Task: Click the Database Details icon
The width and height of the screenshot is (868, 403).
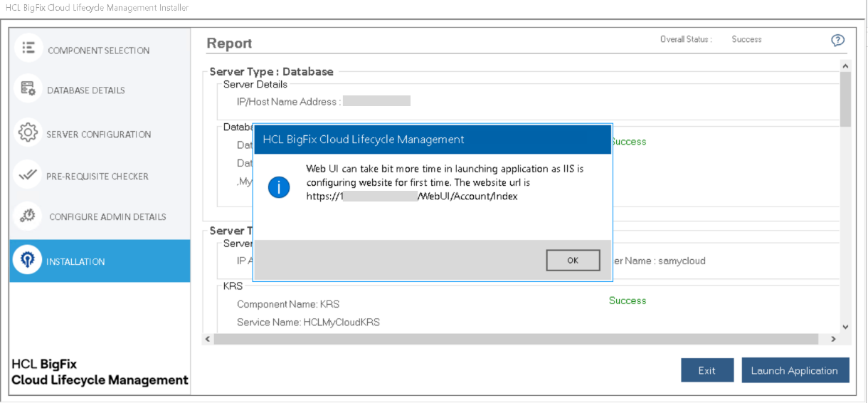Action: pyautogui.click(x=28, y=89)
